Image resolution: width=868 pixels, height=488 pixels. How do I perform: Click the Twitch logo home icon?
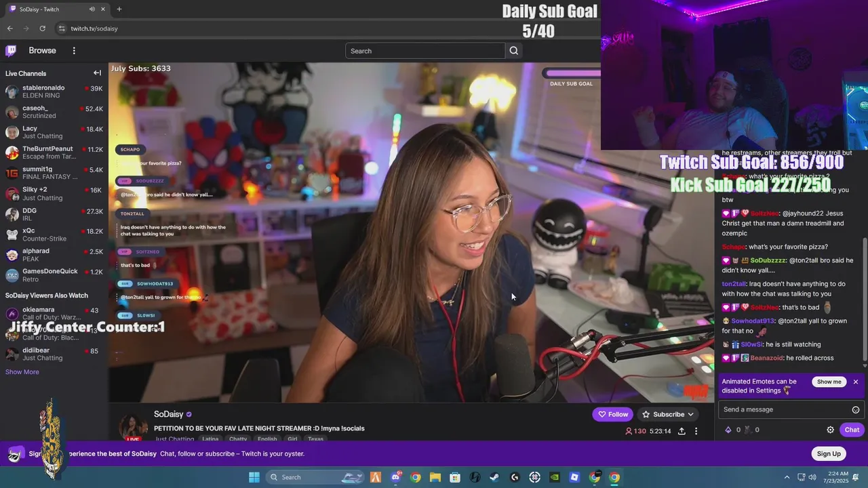[x=11, y=50]
